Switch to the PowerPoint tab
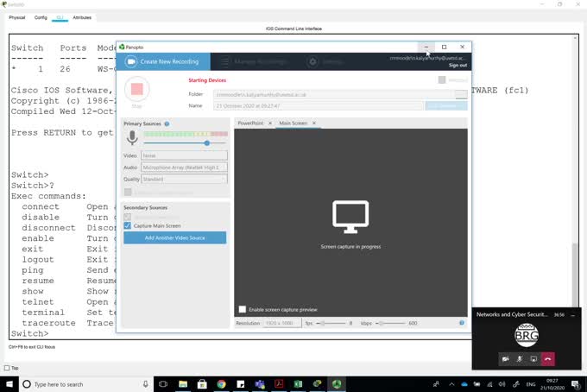 (250, 123)
